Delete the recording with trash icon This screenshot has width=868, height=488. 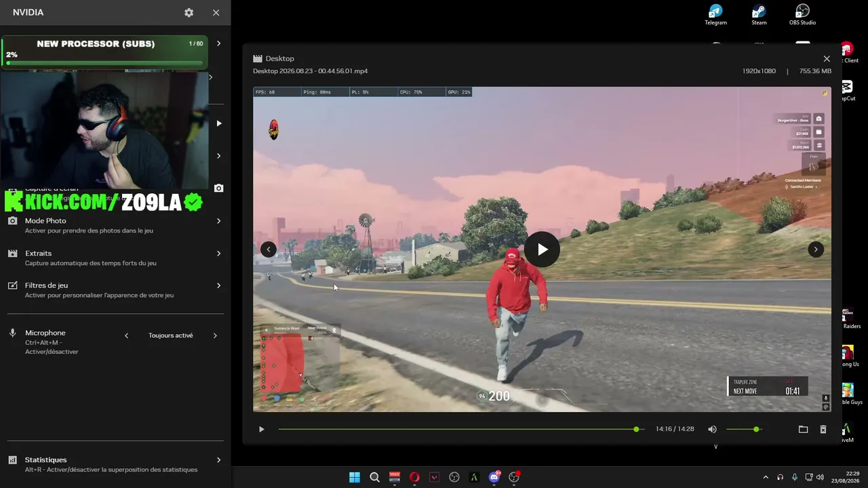(x=823, y=429)
